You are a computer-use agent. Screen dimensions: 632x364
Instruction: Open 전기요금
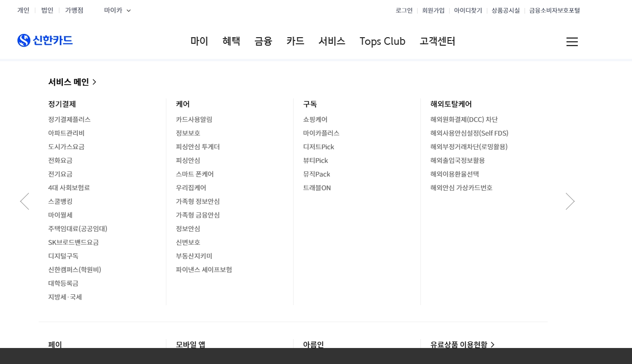(x=60, y=174)
